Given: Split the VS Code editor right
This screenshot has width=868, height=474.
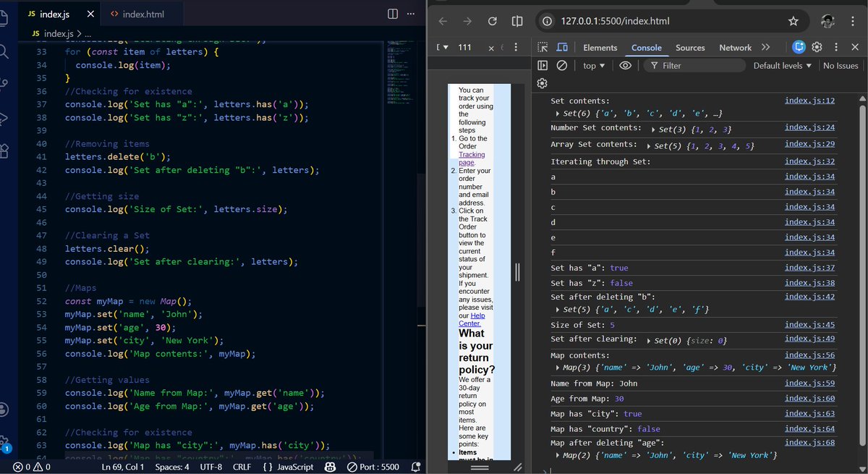Looking at the screenshot, I should click(393, 14).
